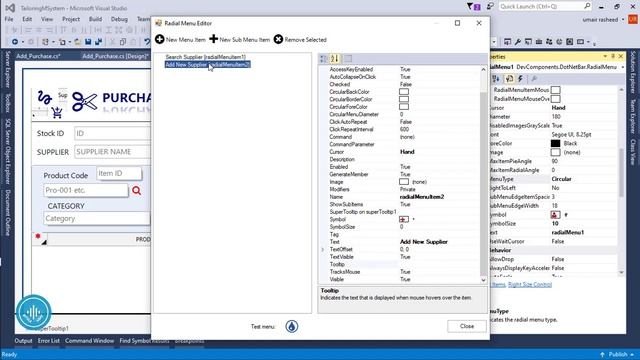The height and width of the screenshot is (360, 640).
Task: Click red search magnifier icon on form
Action: pos(136,191)
